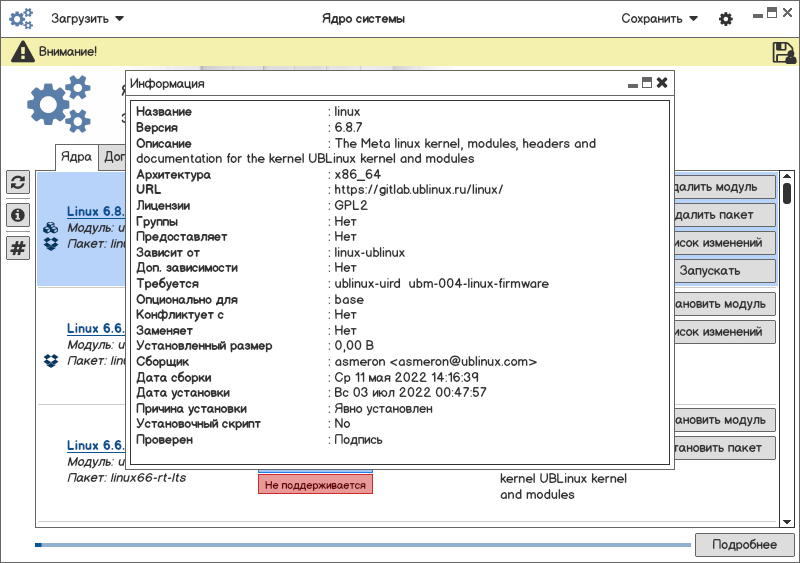Click the Удалить пакет button
This screenshot has width=800, height=563.
coord(725,215)
